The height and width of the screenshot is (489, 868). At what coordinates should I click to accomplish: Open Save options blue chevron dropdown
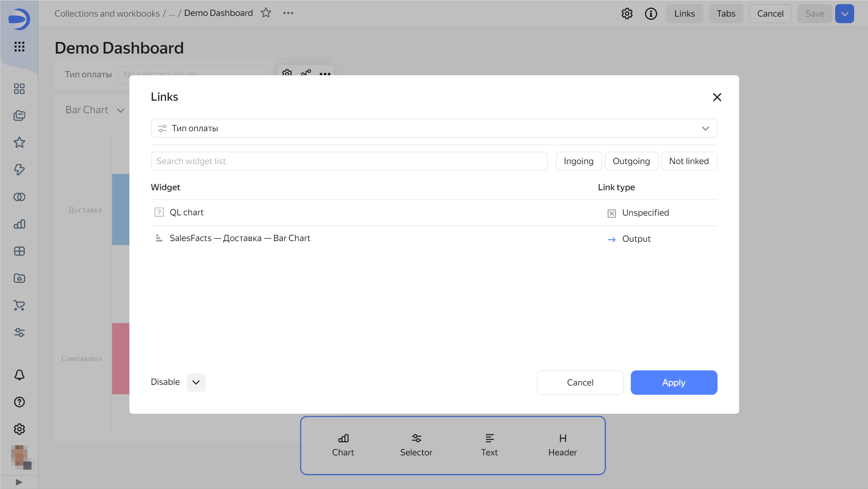point(844,14)
